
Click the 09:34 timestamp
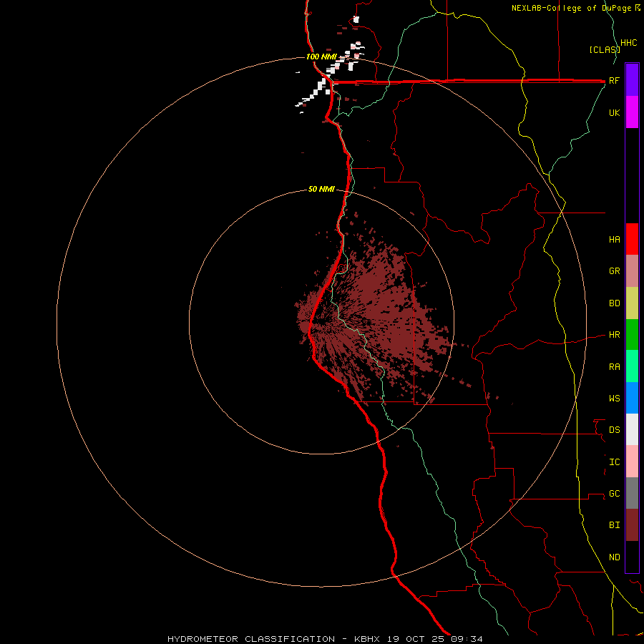tap(467, 639)
